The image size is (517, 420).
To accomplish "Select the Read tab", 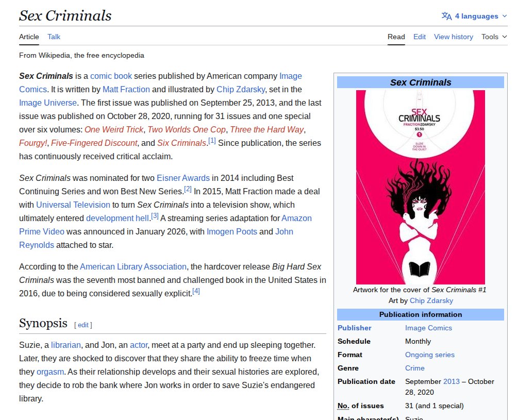I will (396, 37).
